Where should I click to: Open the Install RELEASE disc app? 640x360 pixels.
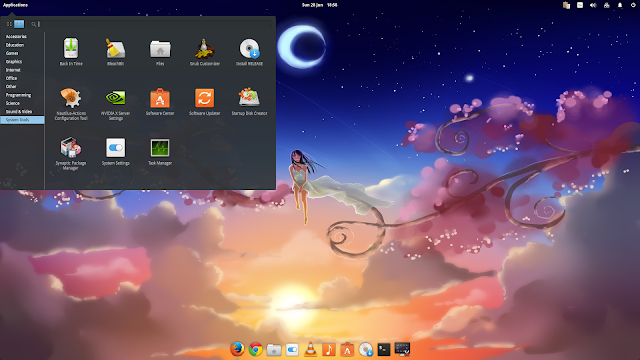(x=249, y=52)
